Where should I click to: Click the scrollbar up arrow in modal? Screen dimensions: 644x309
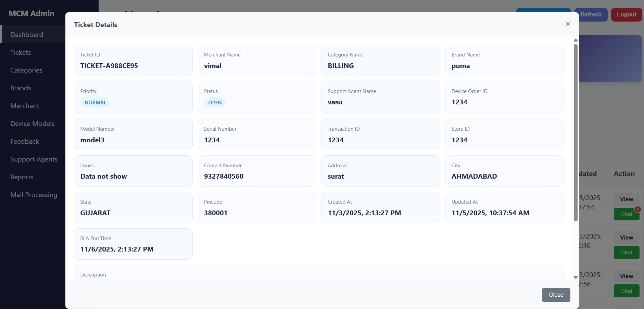(576, 40)
